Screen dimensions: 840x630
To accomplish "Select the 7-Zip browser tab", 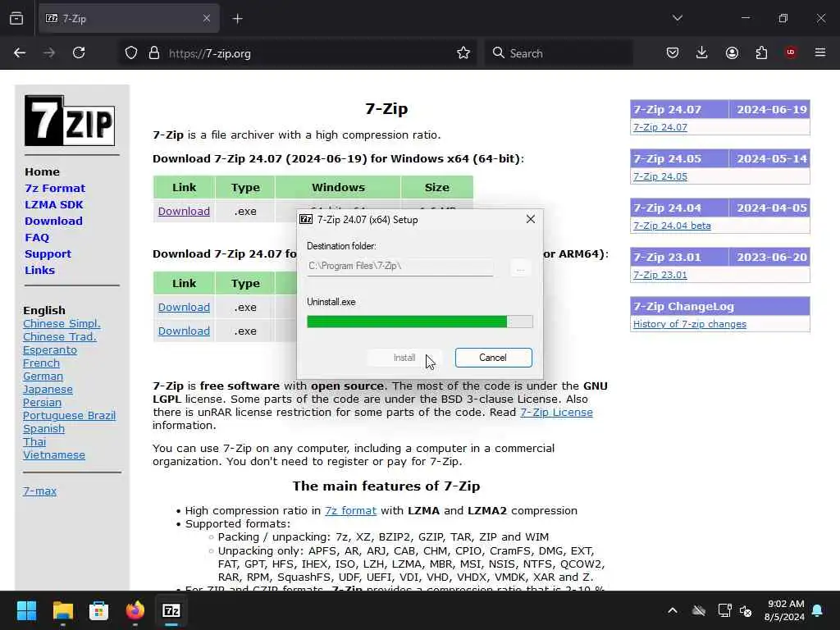I will [129, 19].
